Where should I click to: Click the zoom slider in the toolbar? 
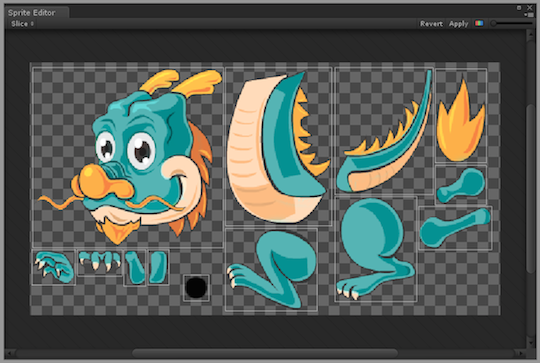pyautogui.click(x=511, y=23)
